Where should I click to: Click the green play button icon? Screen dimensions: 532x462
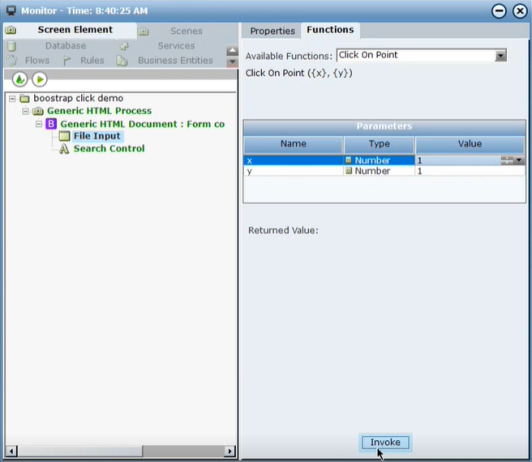tap(40, 79)
